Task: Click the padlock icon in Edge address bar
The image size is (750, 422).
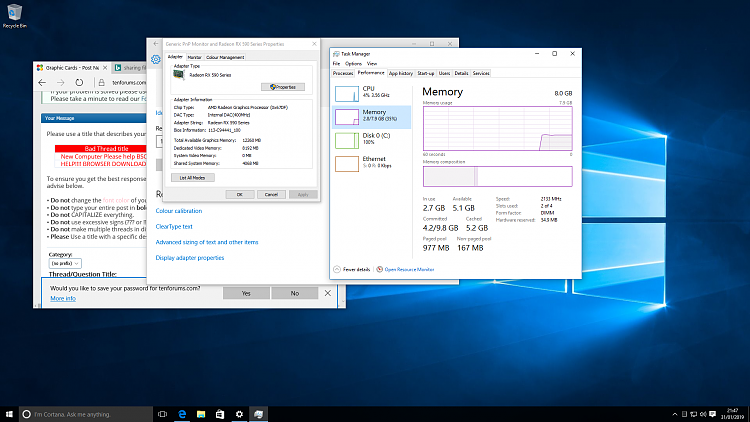Action: [101, 82]
